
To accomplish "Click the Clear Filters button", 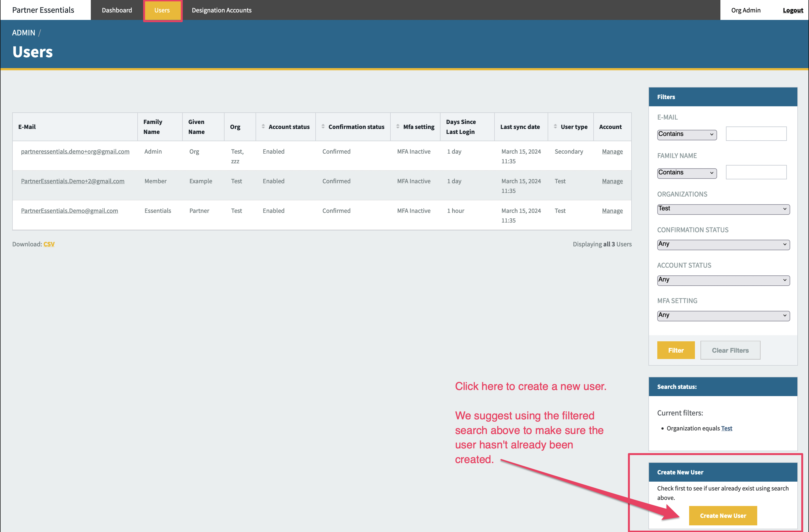I will (730, 350).
